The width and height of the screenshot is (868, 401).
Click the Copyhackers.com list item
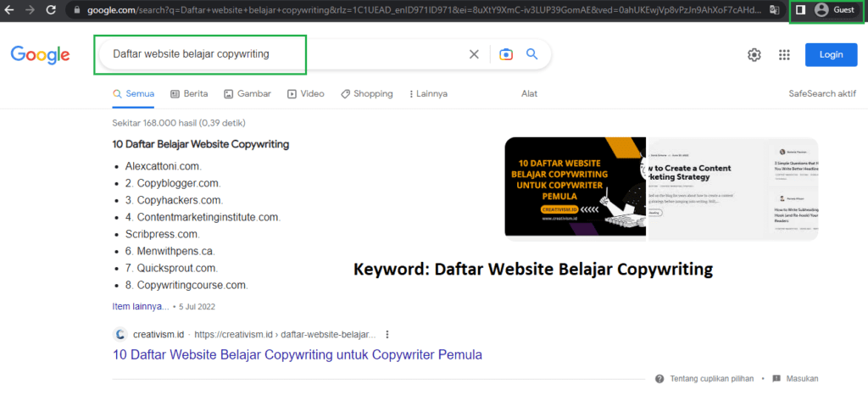tap(174, 200)
